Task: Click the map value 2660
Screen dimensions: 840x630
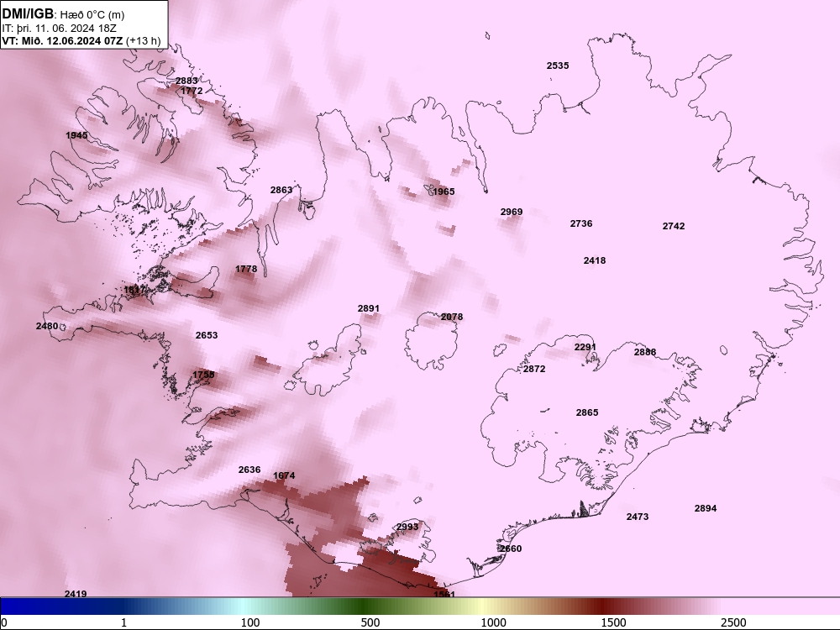Action: pyautogui.click(x=511, y=549)
